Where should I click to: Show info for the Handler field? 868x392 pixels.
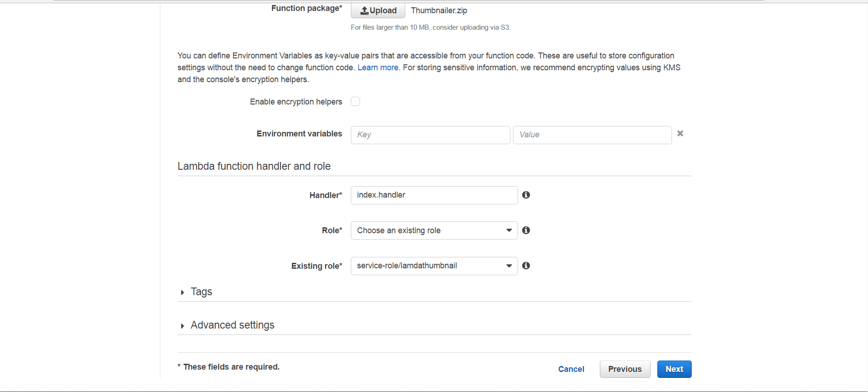(526, 195)
